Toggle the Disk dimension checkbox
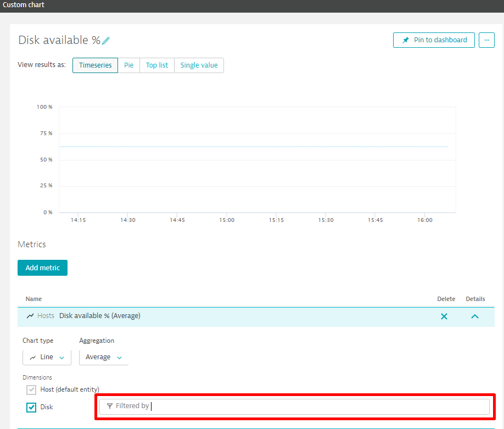 click(x=31, y=408)
